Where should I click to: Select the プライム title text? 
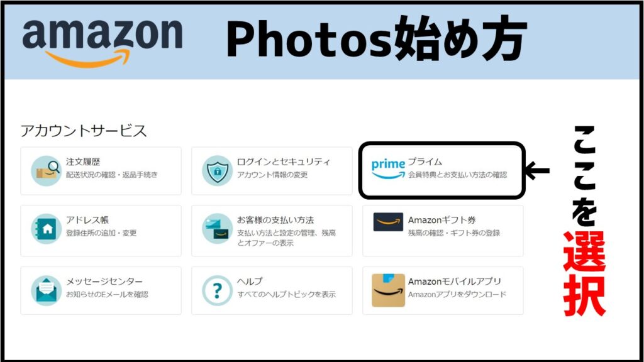coord(425,162)
